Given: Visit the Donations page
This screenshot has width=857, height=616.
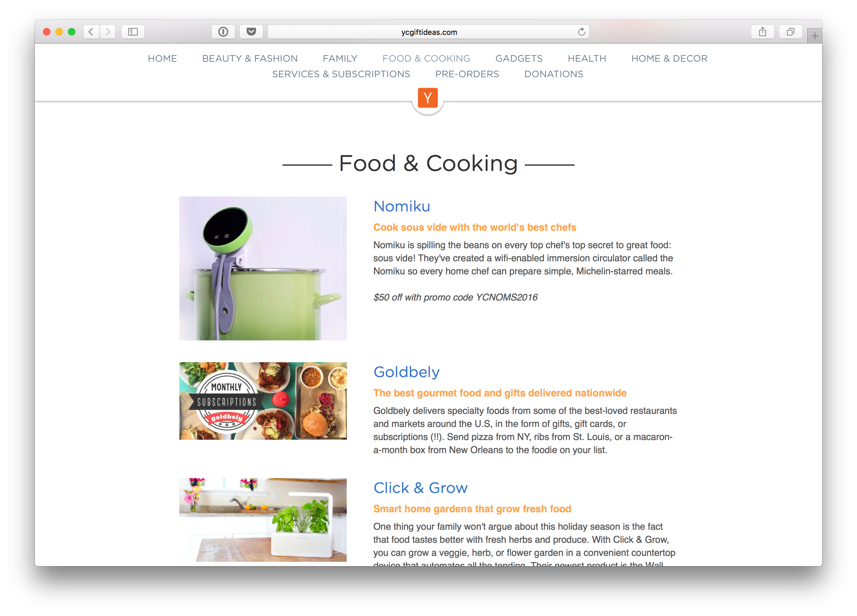Looking at the screenshot, I should tap(554, 74).
